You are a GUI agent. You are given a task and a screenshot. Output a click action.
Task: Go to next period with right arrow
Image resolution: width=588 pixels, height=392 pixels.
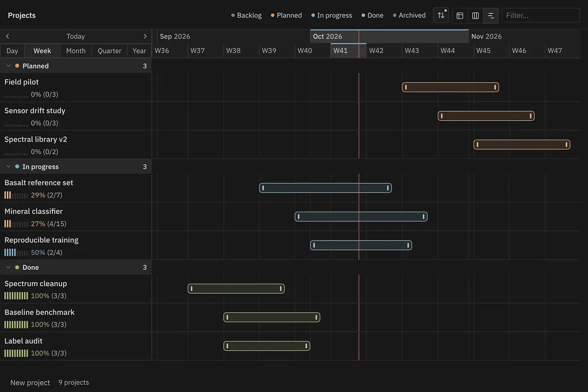pos(145,36)
